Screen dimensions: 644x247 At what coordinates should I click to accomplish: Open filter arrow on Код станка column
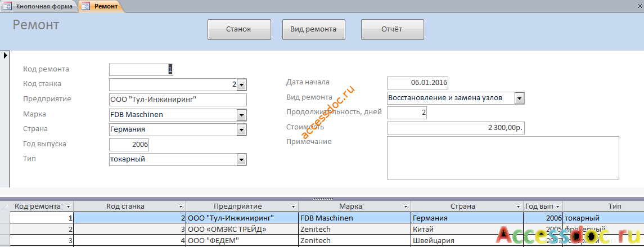(181, 206)
